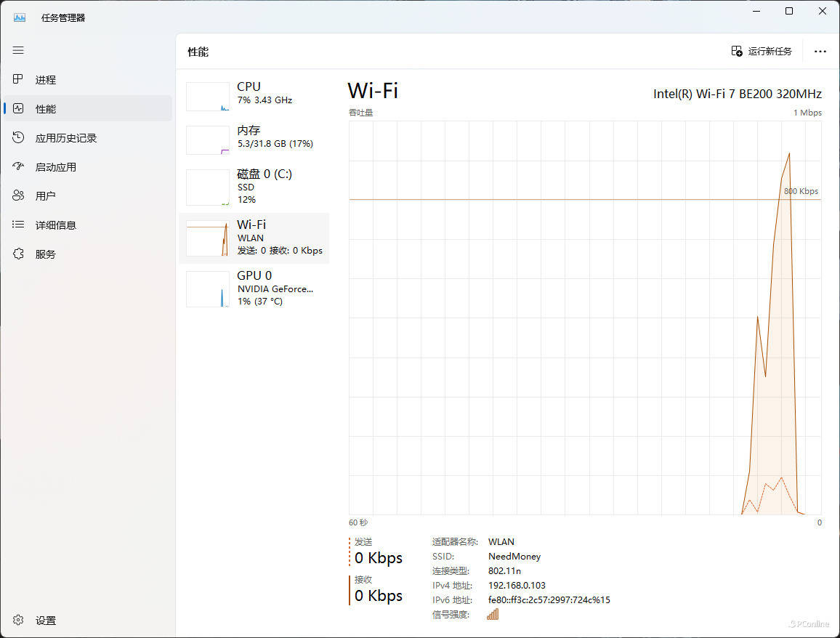
Task: Maximize the Task Manager window
Action: point(789,11)
